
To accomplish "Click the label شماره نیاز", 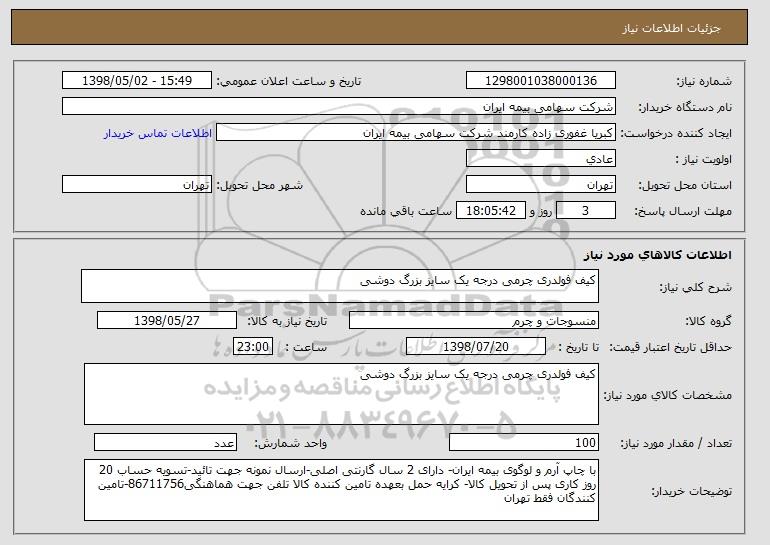I will [x=704, y=82].
